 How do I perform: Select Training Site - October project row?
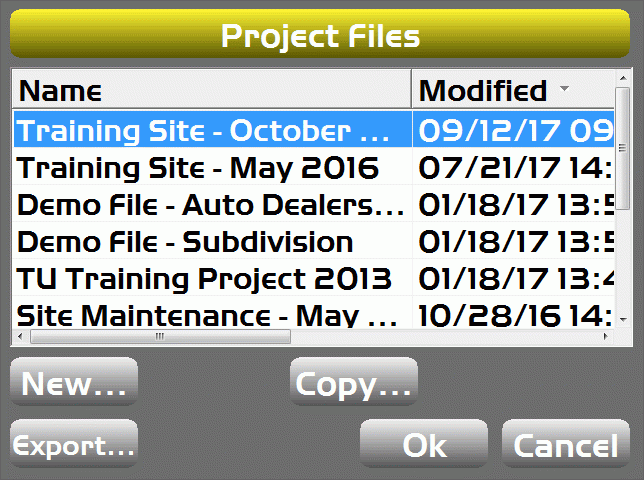click(313, 129)
